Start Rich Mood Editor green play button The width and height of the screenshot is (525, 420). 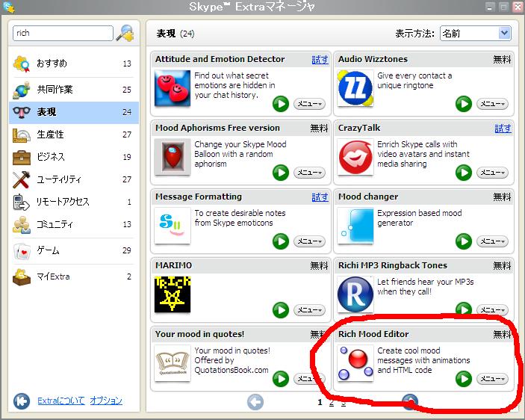click(x=464, y=379)
